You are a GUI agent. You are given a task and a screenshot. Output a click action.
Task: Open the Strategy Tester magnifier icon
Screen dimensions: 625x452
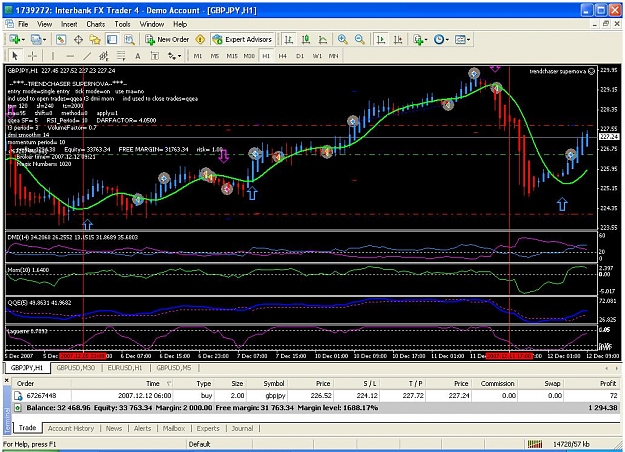coord(129,39)
